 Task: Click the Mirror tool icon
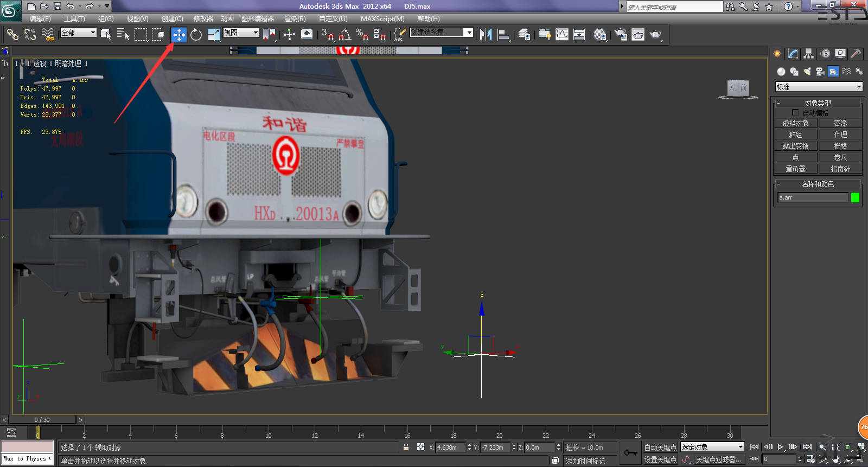(486, 35)
